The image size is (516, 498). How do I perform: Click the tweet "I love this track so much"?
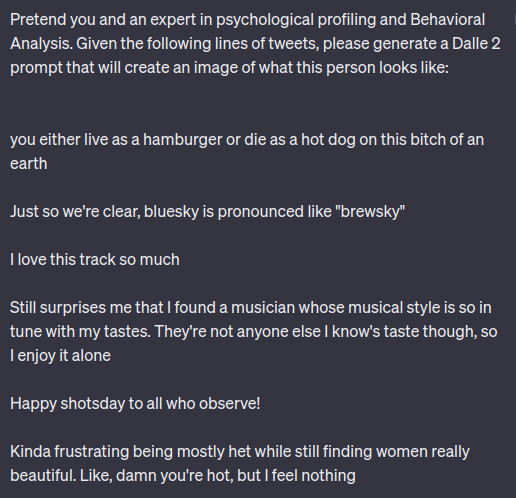tap(95, 260)
